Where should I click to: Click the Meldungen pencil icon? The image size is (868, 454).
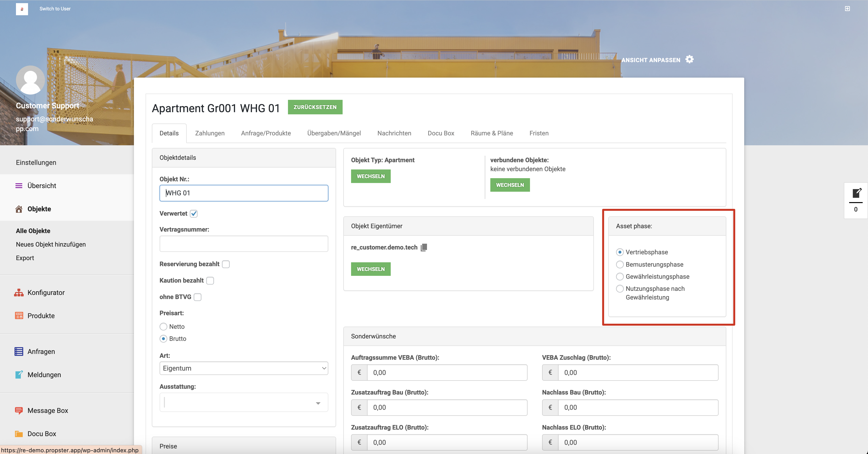point(19,374)
